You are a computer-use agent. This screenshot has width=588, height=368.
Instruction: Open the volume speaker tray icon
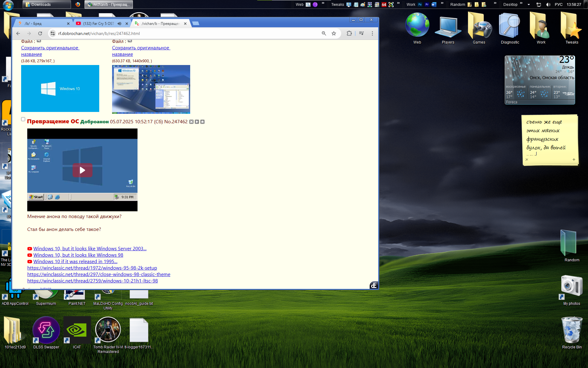(x=548, y=5)
